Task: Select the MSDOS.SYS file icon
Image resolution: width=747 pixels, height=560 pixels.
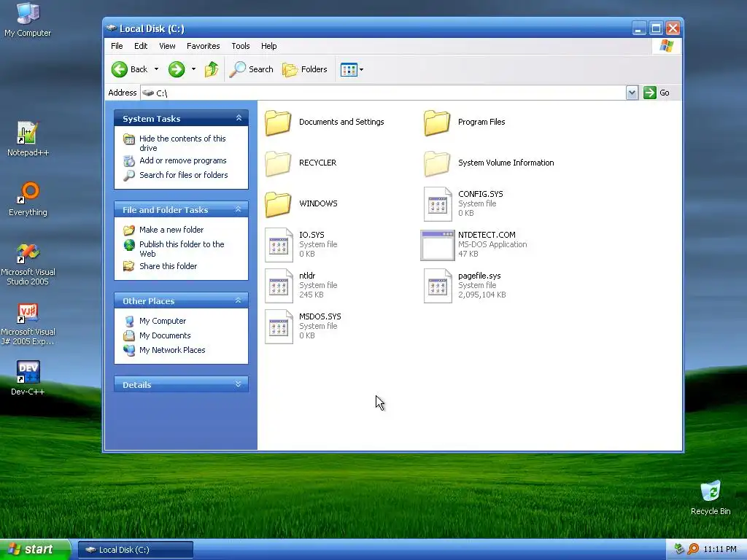Action: pos(279,327)
